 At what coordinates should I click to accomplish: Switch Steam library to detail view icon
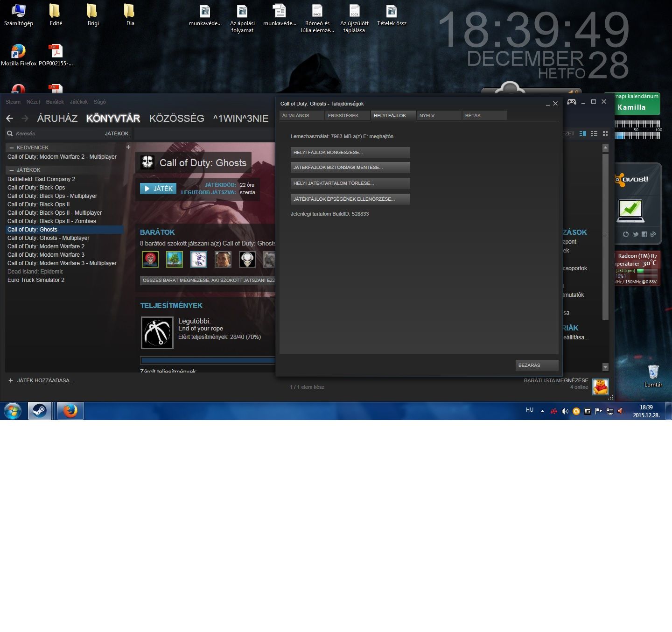pos(583,133)
